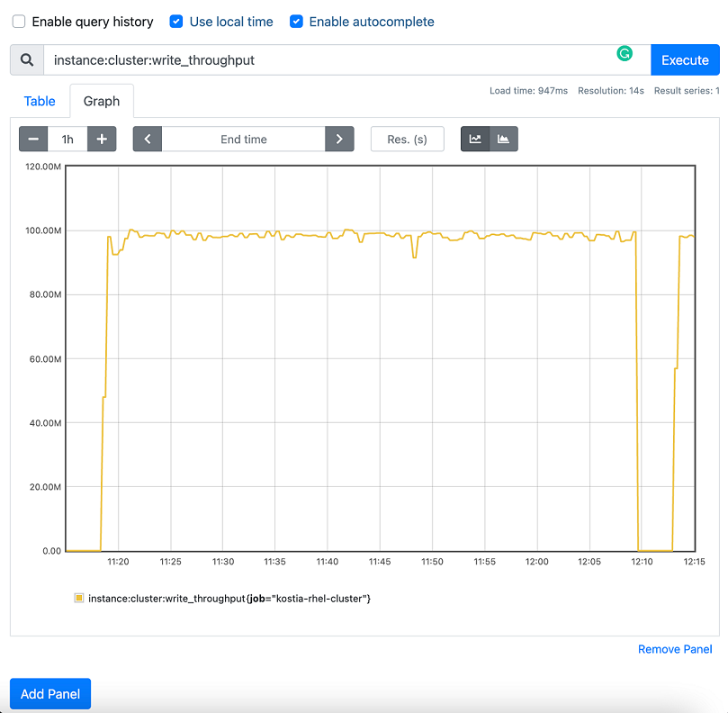Image resolution: width=728 pixels, height=713 pixels.
Task: Click the query expression input box
Action: 347,60
